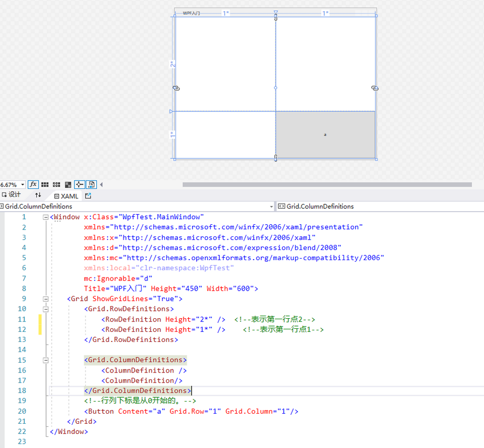Screen dimensions: 484x448
Task: Collapse the Grid element on line 9
Action: click(x=45, y=299)
